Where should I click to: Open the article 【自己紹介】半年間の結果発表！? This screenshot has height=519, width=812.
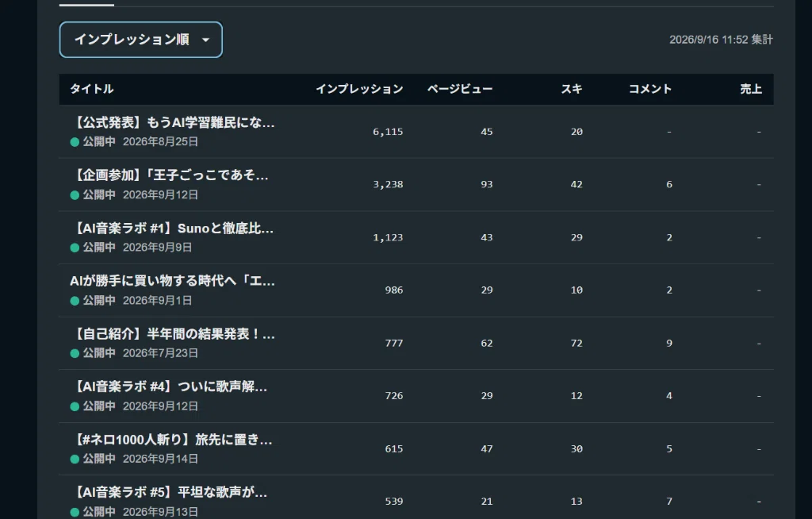point(172,334)
